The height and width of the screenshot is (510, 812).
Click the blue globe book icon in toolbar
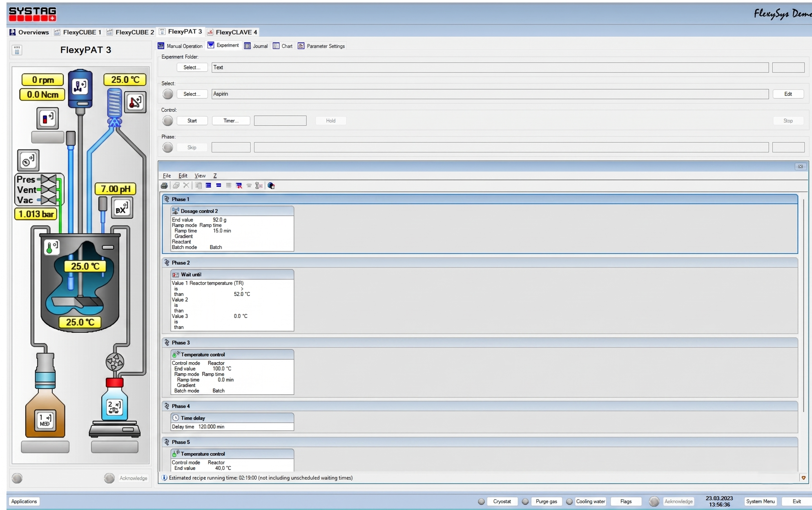click(x=271, y=186)
